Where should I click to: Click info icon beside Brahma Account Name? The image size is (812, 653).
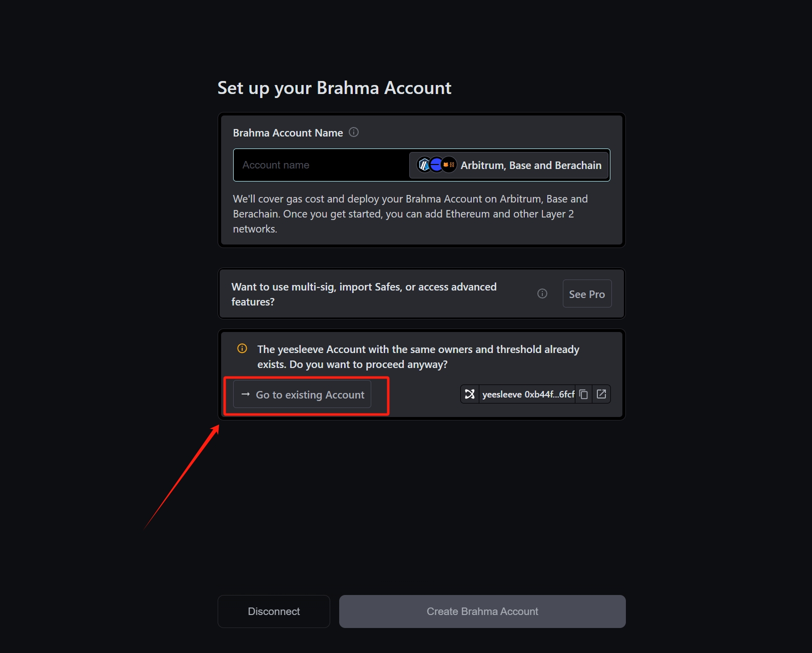point(354,132)
